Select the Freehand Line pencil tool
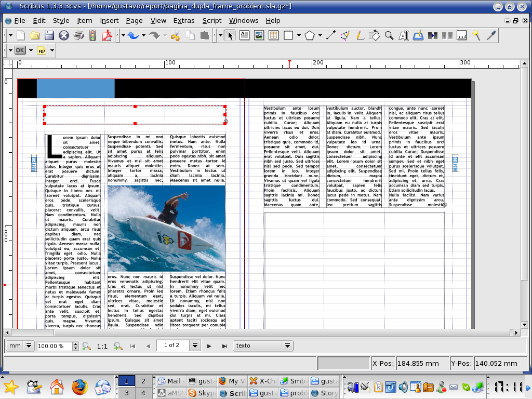This screenshot has height=399, width=532. [x=360, y=35]
